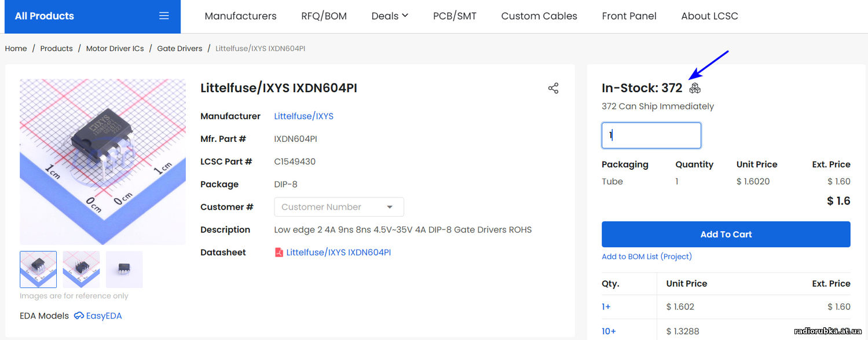Open the Littelfuse/IXYS IXDN604PI datasheet link
The image size is (868, 340).
[x=338, y=253]
